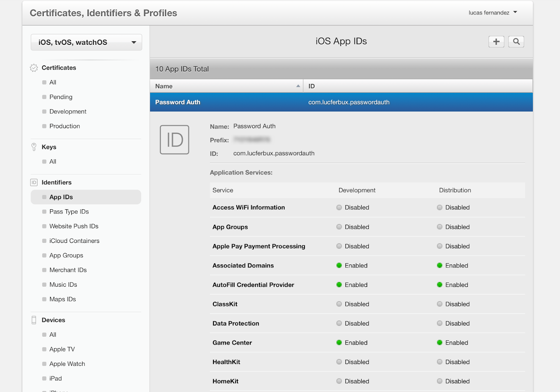This screenshot has height=392, width=560.
Task: Open the iOS, tvOS, watchOS platform dropdown
Action: (86, 42)
